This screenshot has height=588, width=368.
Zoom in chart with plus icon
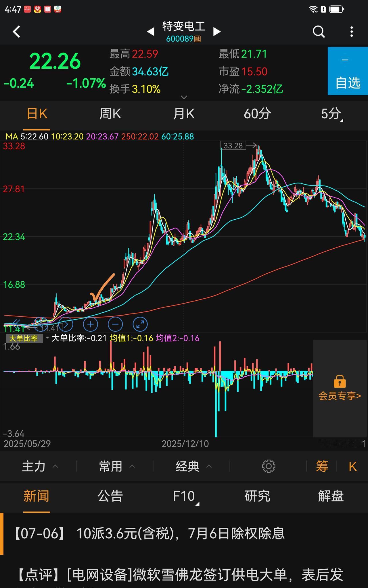pos(91,324)
